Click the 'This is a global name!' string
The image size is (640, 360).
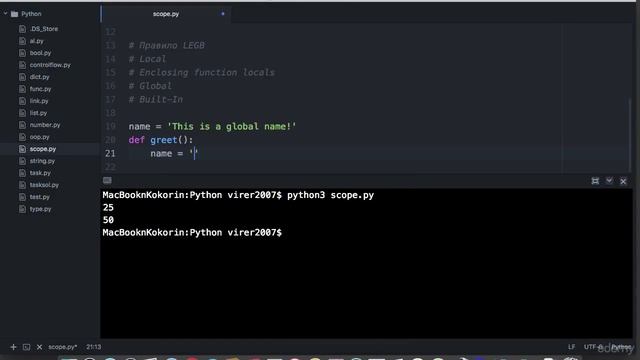[231, 127]
